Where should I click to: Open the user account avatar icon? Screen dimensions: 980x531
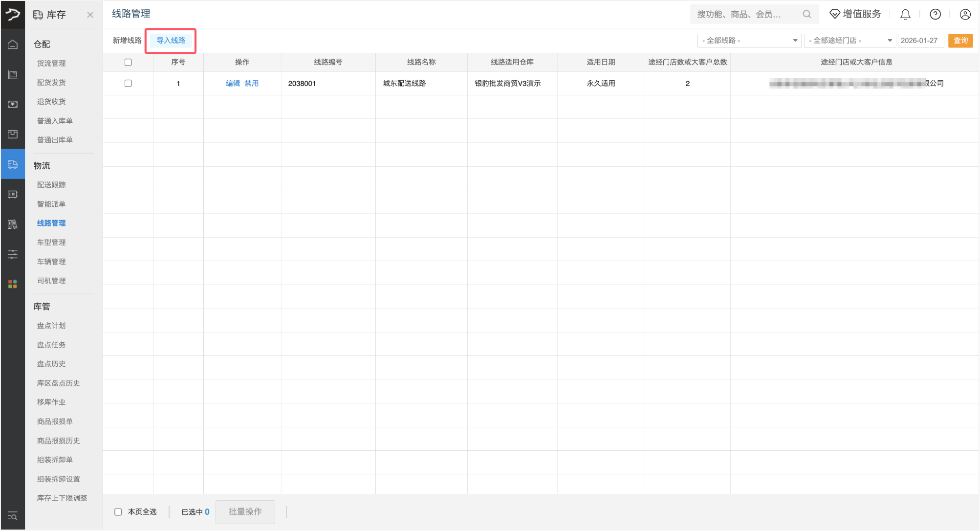point(965,15)
